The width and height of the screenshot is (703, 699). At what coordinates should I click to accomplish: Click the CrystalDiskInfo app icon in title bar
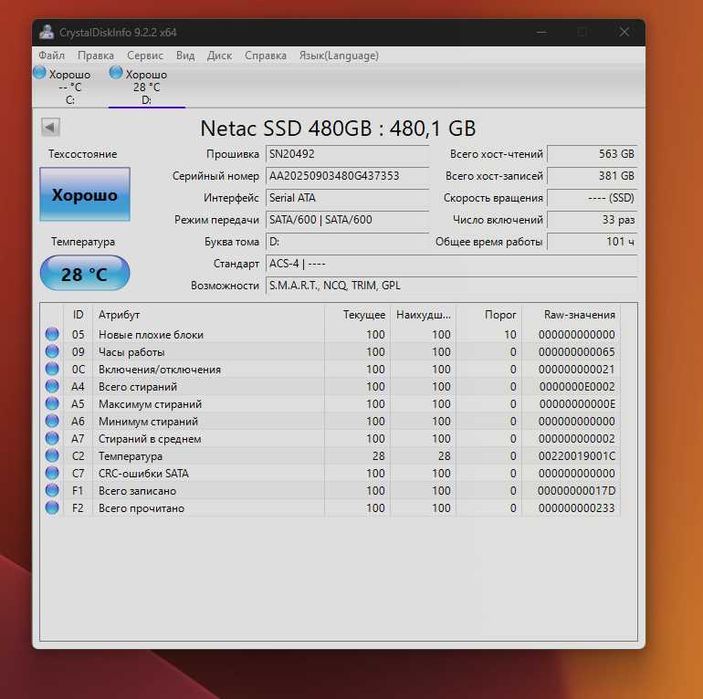tap(46, 32)
